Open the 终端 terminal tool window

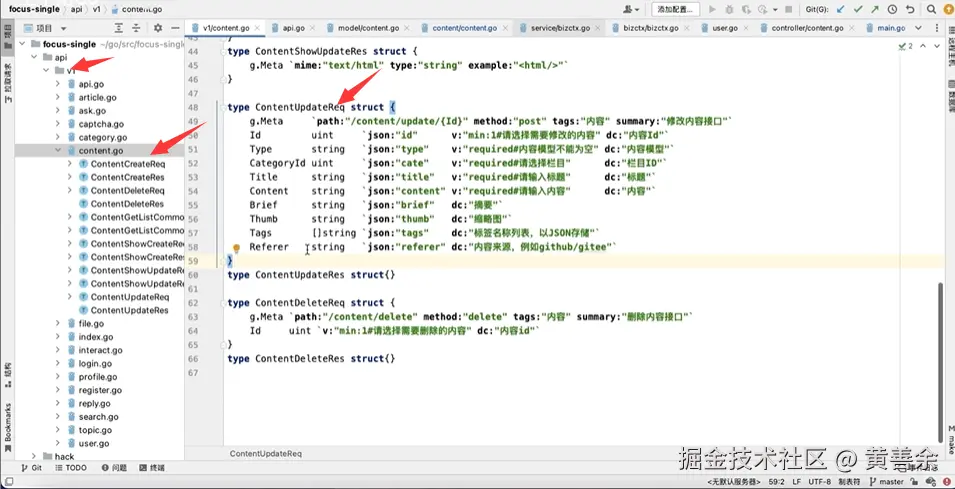tap(152, 468)
